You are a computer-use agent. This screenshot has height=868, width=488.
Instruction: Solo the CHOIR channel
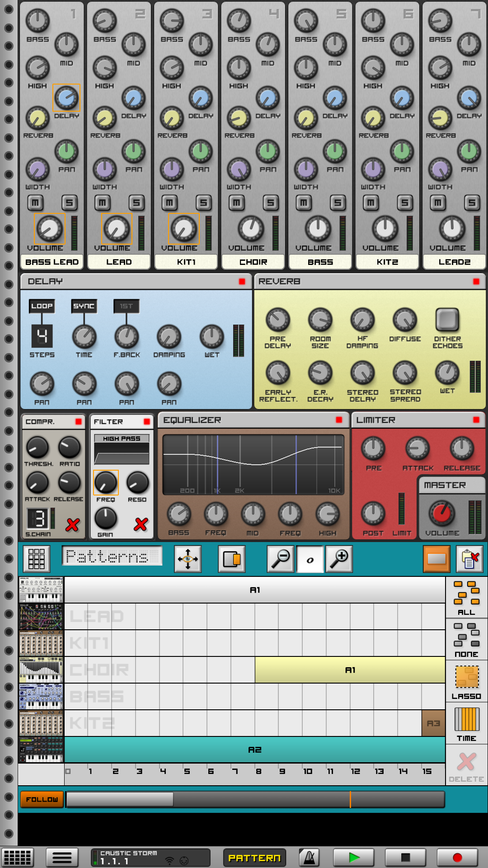[x=270, y=203]
